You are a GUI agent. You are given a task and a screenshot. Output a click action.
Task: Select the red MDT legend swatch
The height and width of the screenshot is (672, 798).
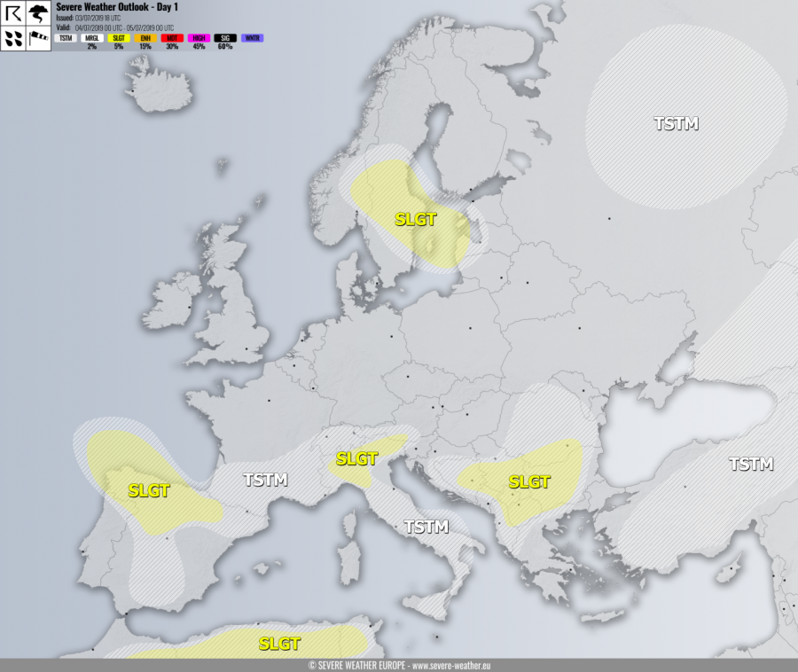pos(172,38)
